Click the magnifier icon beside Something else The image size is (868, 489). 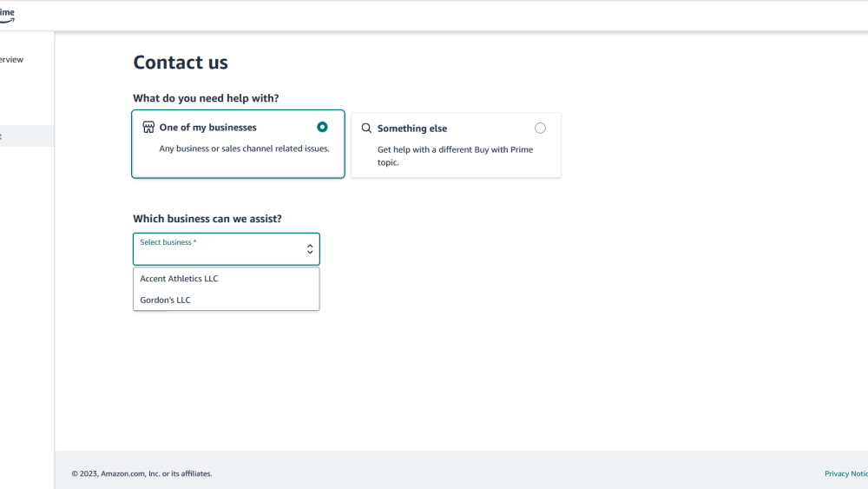[x=366, y=128]
